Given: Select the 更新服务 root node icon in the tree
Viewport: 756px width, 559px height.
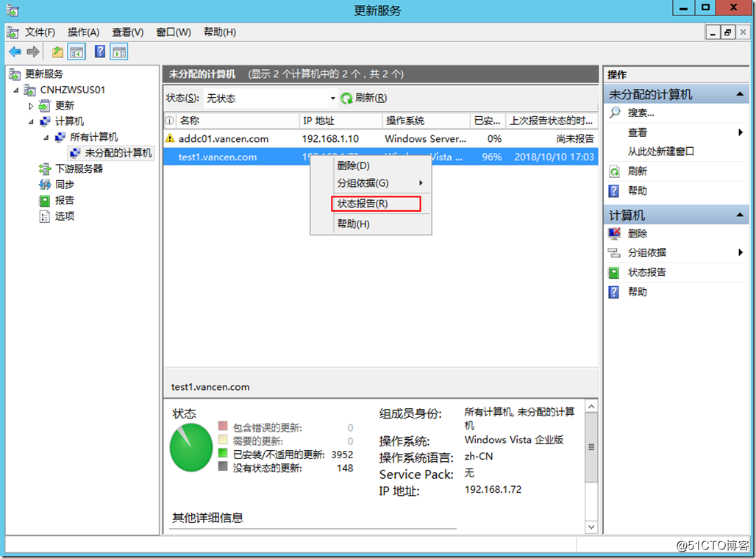Looking at the screenshot, I should coord(15,74).
